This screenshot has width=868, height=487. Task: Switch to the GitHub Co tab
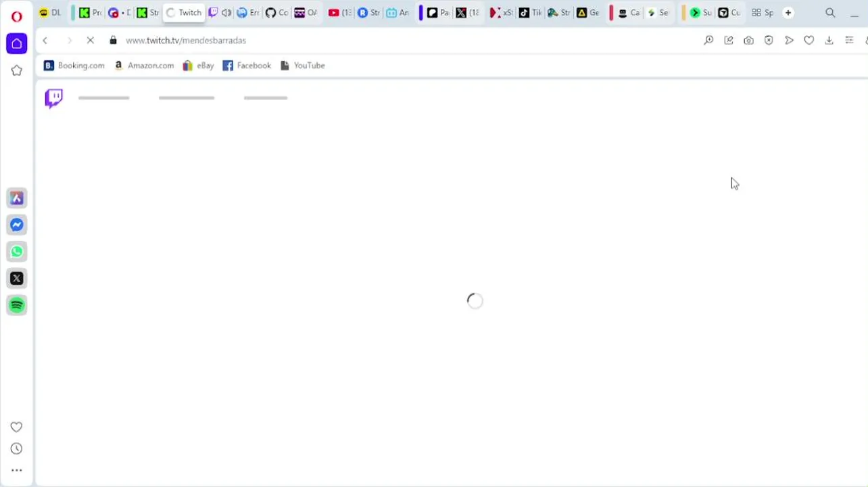(x=276, y=13)
